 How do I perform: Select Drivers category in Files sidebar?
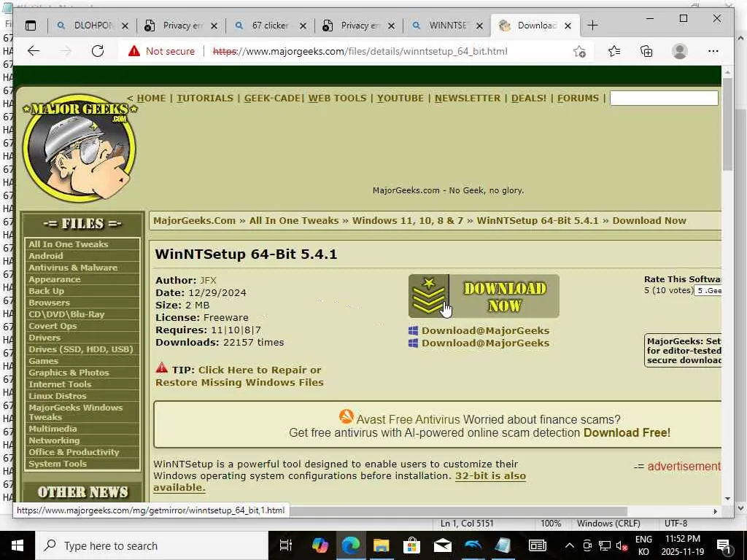[x=44, y=338]
